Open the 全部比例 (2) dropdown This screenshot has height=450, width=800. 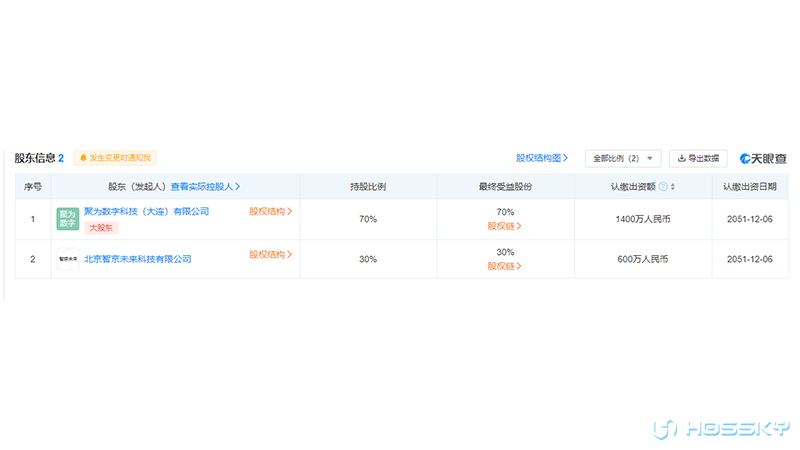point(622,158)
